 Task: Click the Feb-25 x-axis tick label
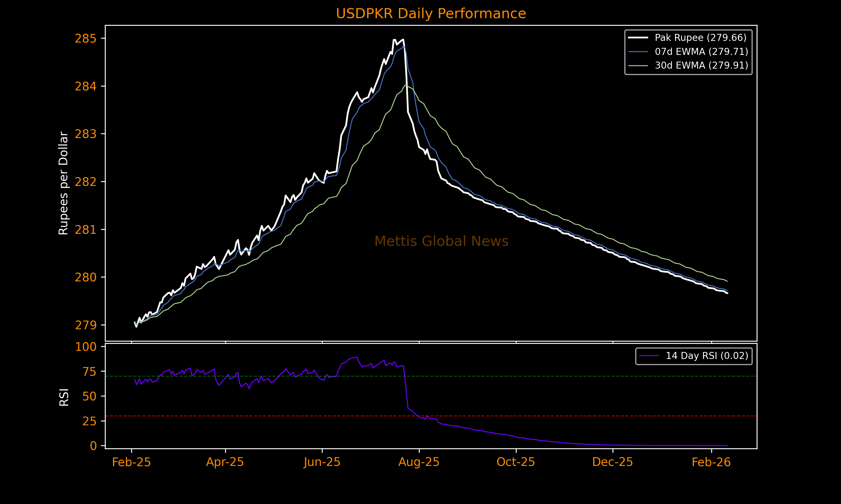tap(131, 462)
